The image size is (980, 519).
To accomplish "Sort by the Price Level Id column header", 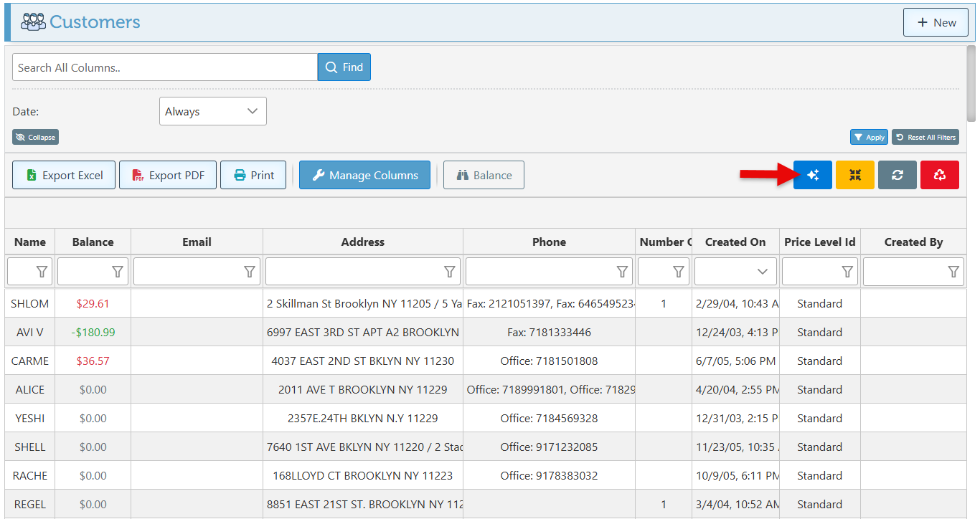I will (819, 242).
